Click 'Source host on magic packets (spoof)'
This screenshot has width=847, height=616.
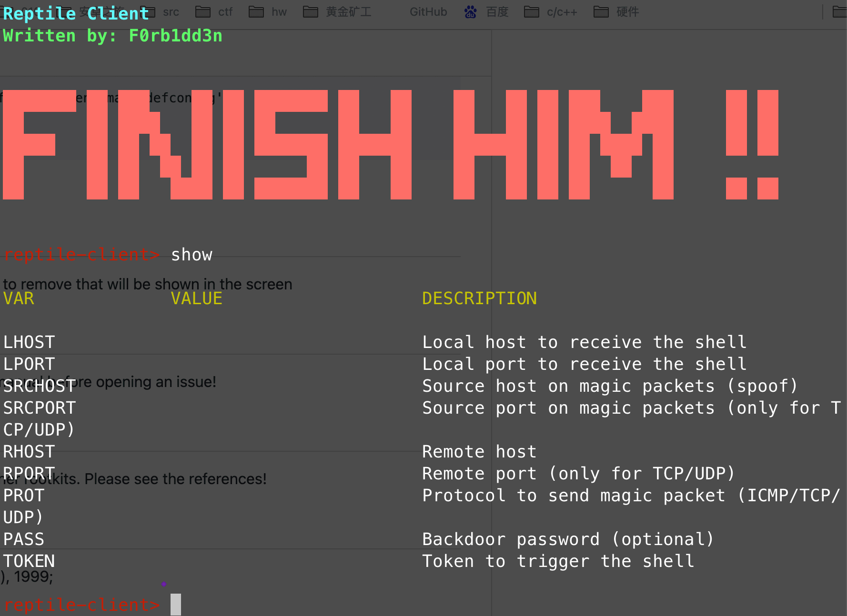[x=610, y=386]
